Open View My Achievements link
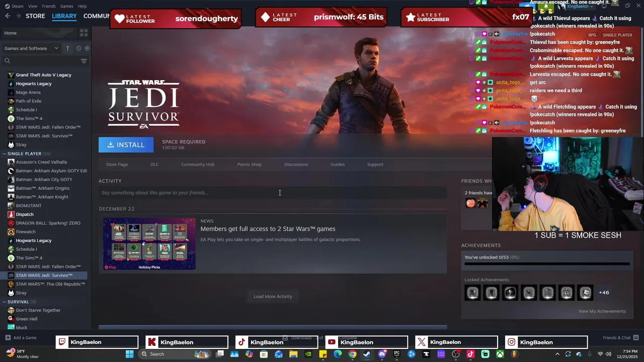 602,311
